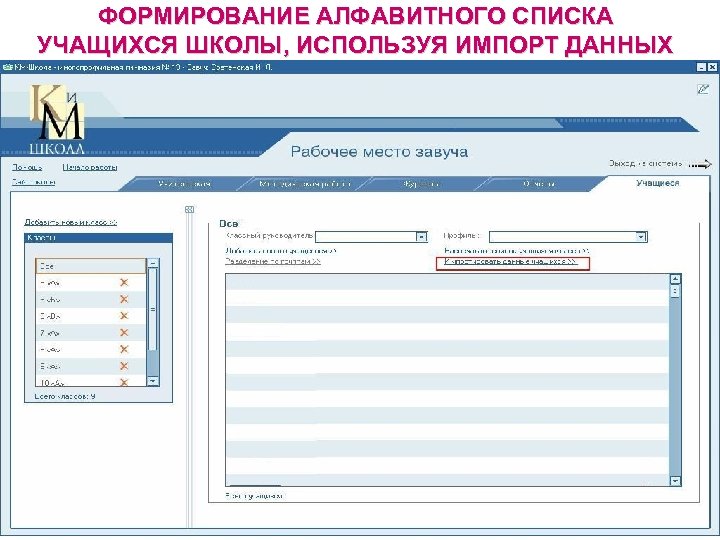
Task: Click classes list scroll-down arrow
Action: pos(153,381)
